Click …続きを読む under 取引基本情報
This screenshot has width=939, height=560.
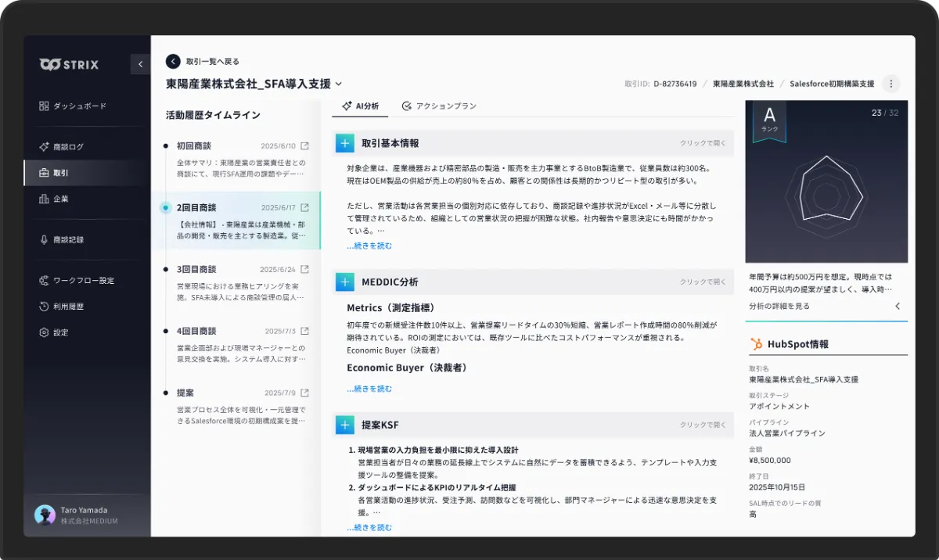[369, 246]
